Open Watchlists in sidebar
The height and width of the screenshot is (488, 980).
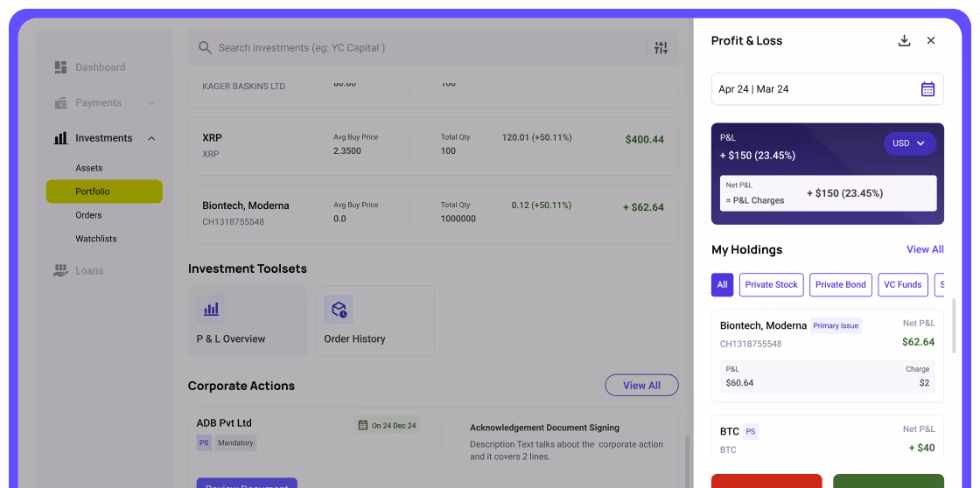(95, 239)
